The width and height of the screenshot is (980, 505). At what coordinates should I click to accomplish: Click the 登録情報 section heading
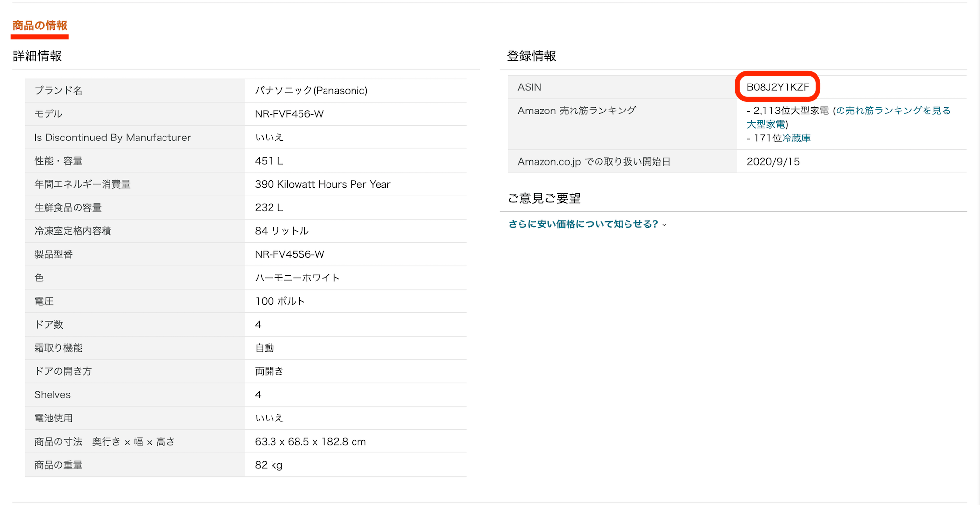pyautogui.click(x=531, y=56)
